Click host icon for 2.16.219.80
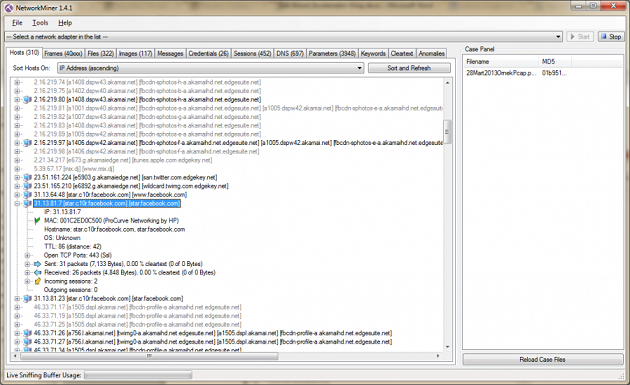This screenshot has width=630, height=385. (x=27, y=99)
